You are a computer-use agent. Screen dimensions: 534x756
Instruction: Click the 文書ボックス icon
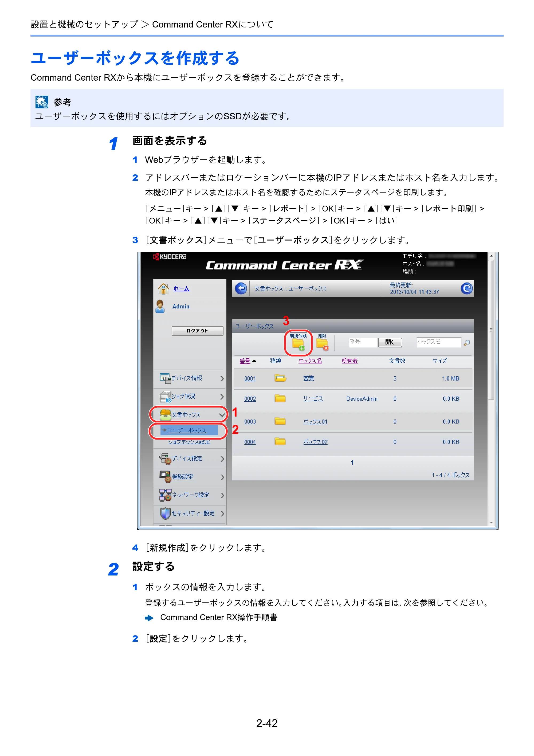(165, 414)
